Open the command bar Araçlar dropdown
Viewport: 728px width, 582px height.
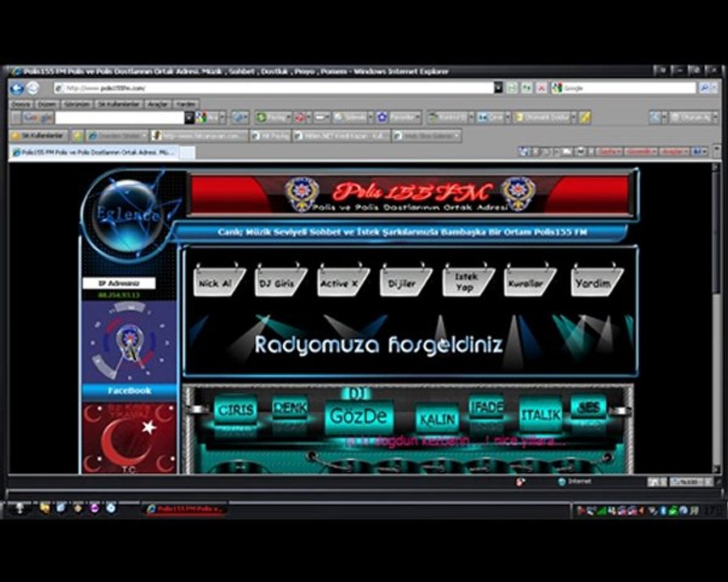click(x=674, y=151)
